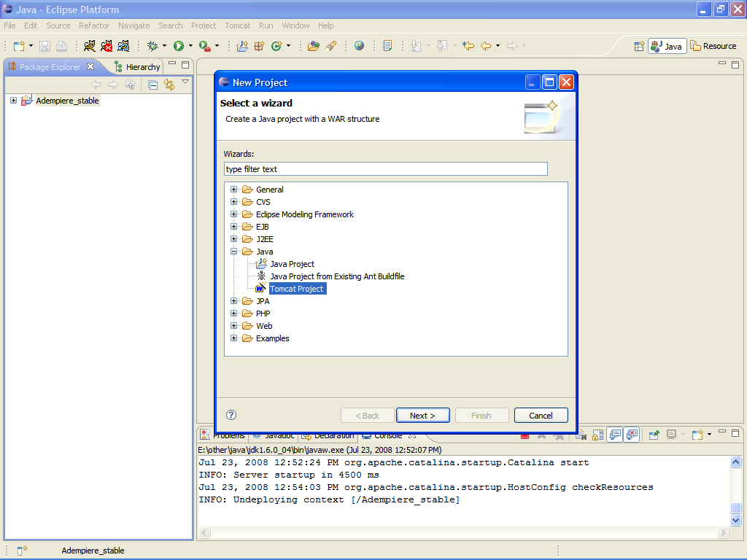Switch to the Hierarchy tab
The height and width of the screenshot is (560, 747).
click(x=137, y=67)
